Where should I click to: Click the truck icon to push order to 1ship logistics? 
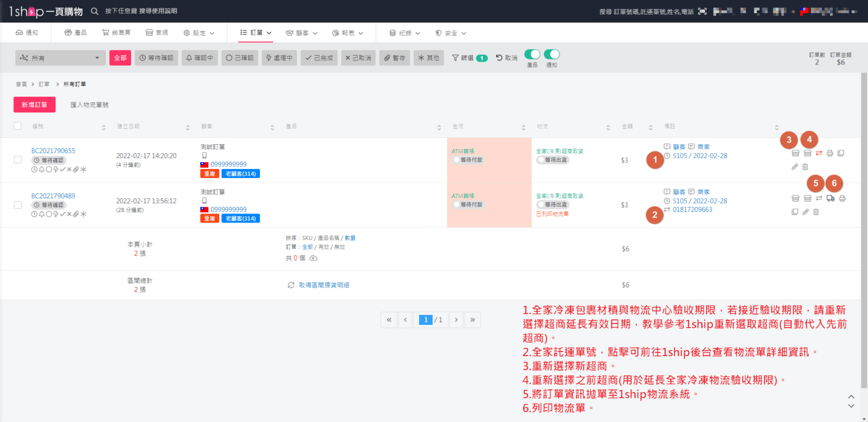coord(830,198)
